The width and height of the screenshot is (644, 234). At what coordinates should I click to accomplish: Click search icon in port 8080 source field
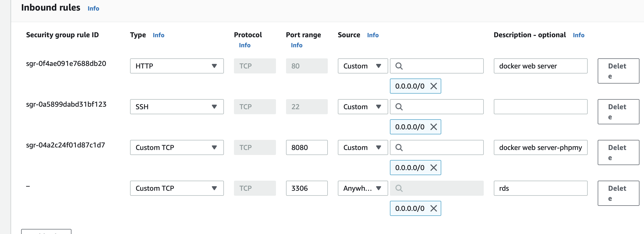(x=399, y=147)
